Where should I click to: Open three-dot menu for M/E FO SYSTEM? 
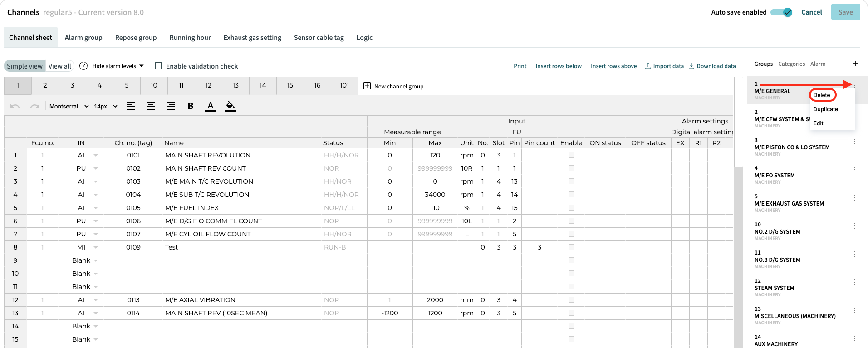855,170
